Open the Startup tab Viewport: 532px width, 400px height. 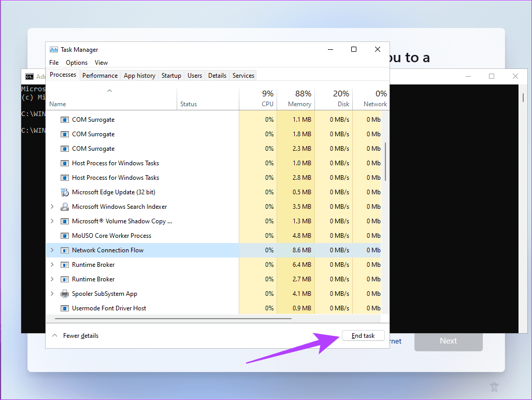tap(171, 76)
